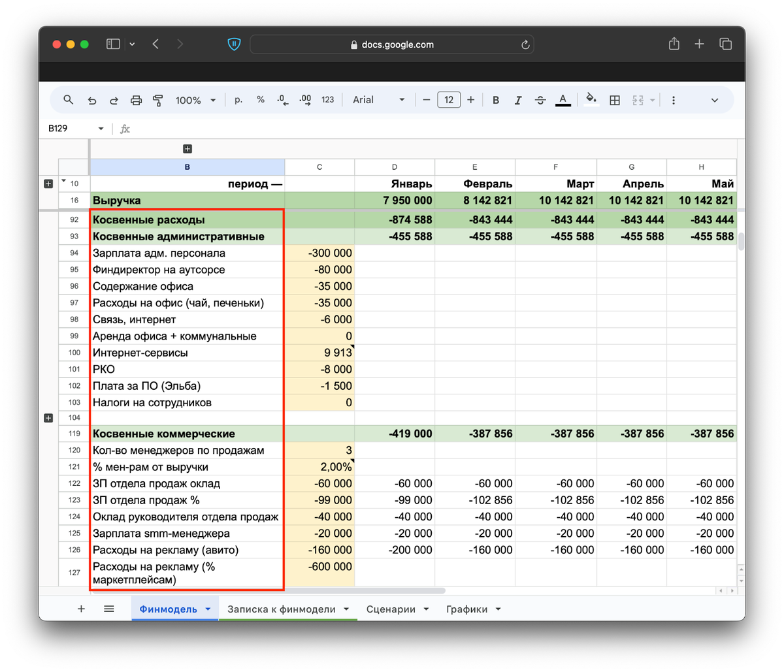Open the Графики sheet tab

pyautogui.click(x=474, y=609)
